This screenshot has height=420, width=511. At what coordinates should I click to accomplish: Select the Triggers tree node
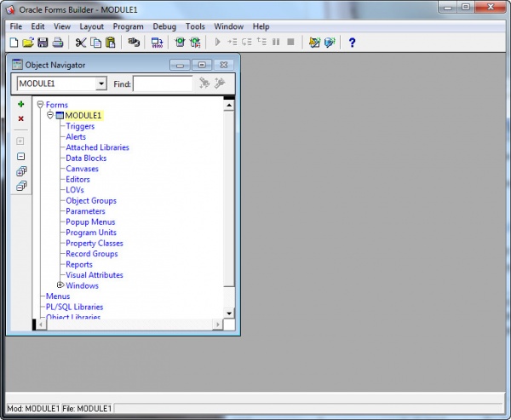click(x=80, y=126)
